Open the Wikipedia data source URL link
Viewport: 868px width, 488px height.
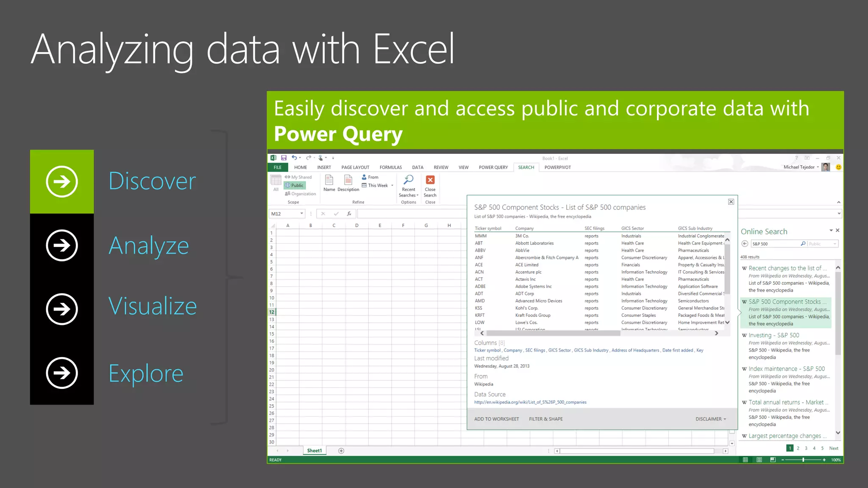[x=530, y=402]
